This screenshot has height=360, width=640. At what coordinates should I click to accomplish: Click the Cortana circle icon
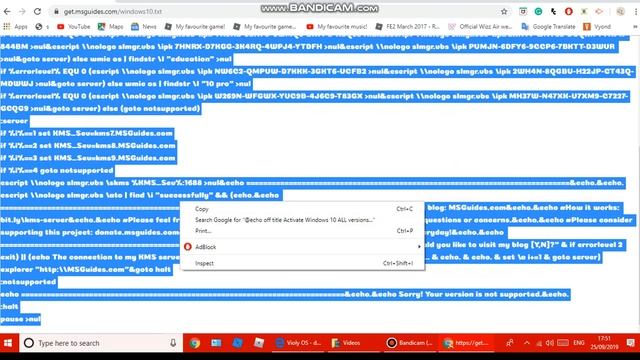point(29,343)
